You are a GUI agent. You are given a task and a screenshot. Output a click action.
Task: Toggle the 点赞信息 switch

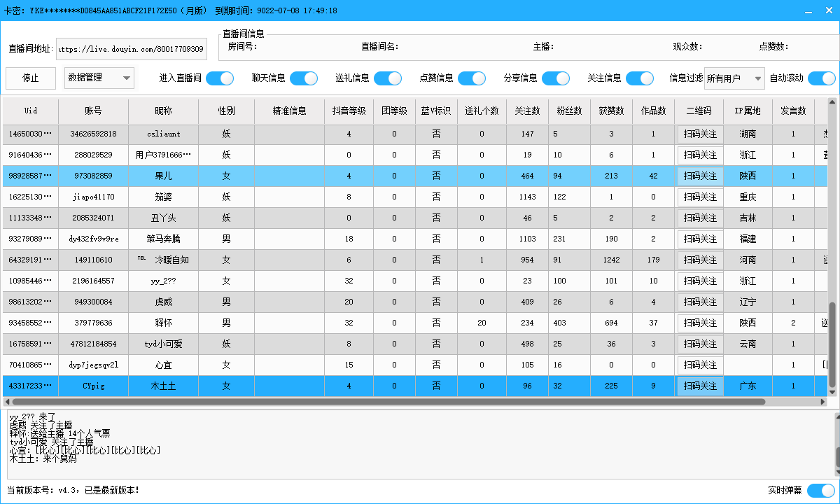pos(471,78)
